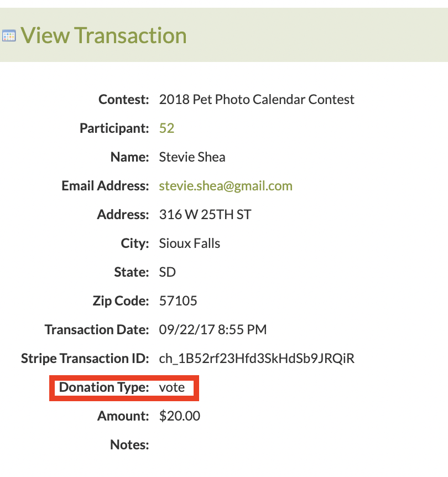Click the amount $20.00
The height and width of the screenshot is (477, 448).
click(179, 416)
